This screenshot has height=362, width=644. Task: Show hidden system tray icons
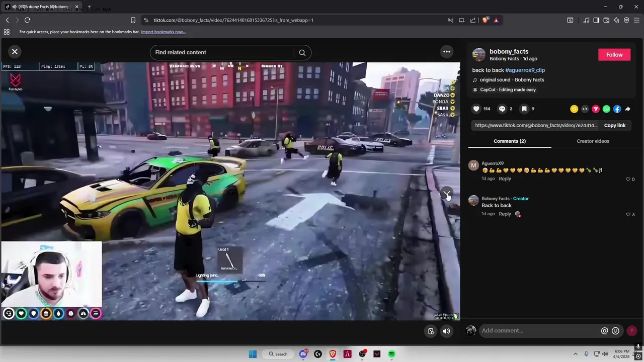coord(576,354)
